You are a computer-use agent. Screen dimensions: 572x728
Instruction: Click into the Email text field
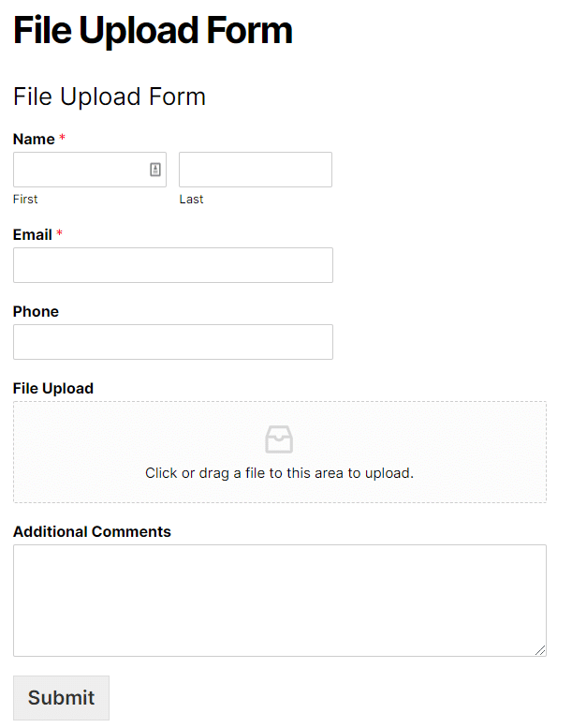(x=172, y=265)
